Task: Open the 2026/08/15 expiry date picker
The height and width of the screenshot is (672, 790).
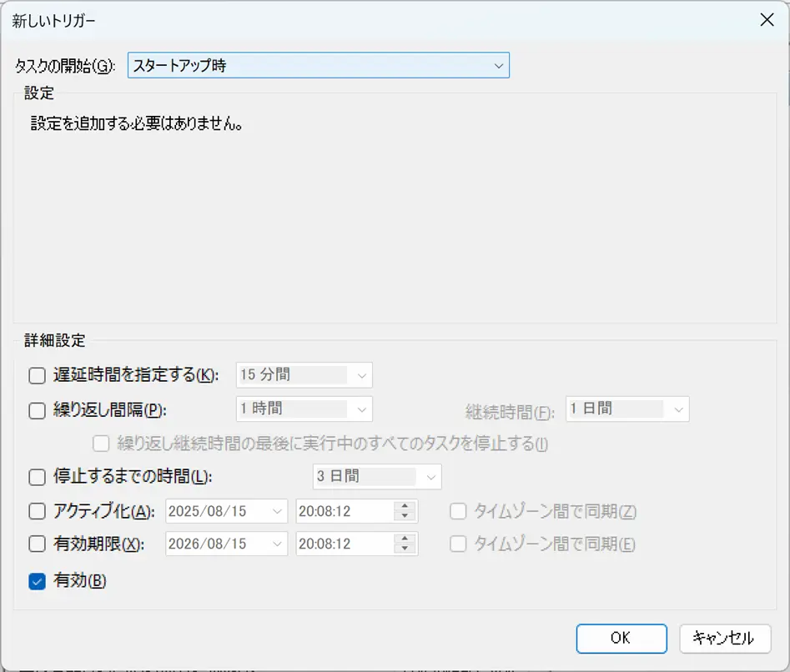Action: click(227, 544)
